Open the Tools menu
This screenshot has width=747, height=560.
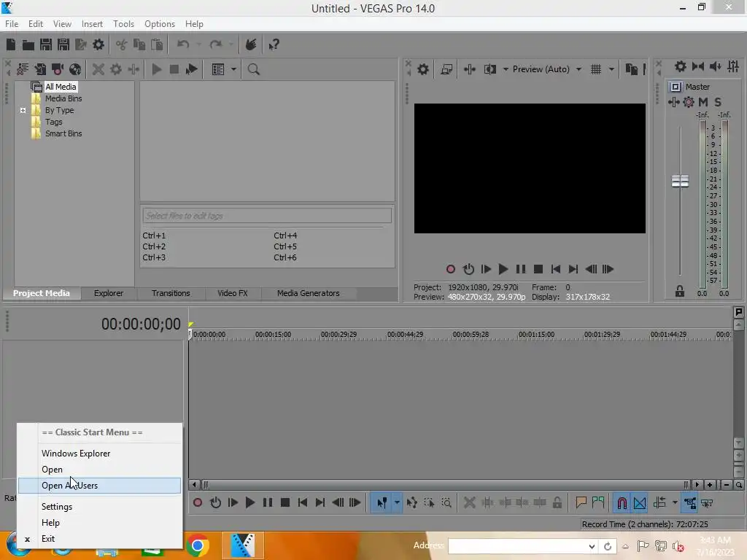[x=123, y=24]
